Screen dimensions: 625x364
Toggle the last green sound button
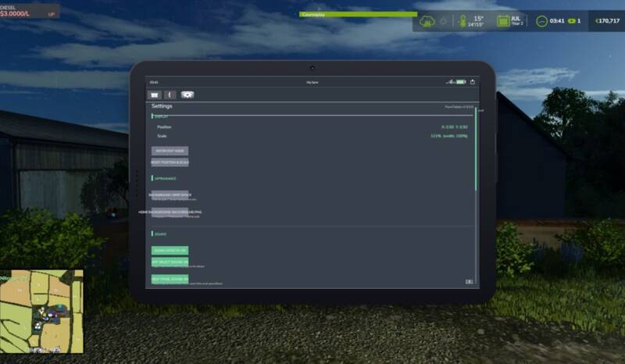click(170, 279)
